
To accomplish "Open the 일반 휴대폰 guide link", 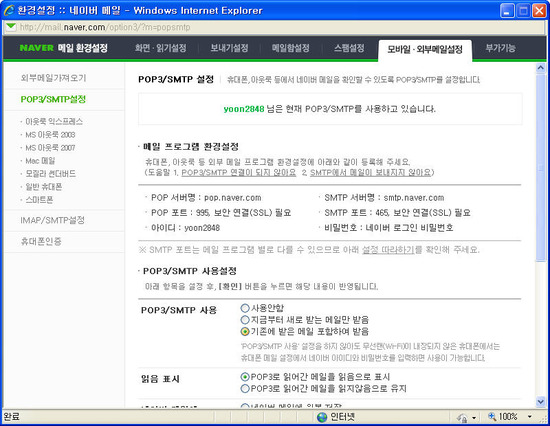I will (x=43, y=187).
